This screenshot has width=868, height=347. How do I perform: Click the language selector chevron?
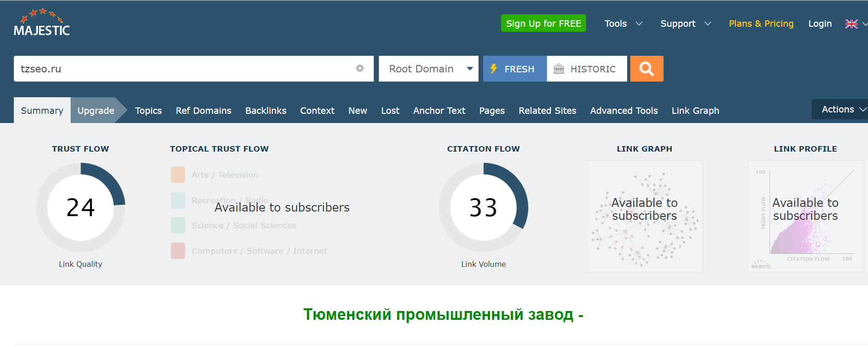tap(864, 24)
